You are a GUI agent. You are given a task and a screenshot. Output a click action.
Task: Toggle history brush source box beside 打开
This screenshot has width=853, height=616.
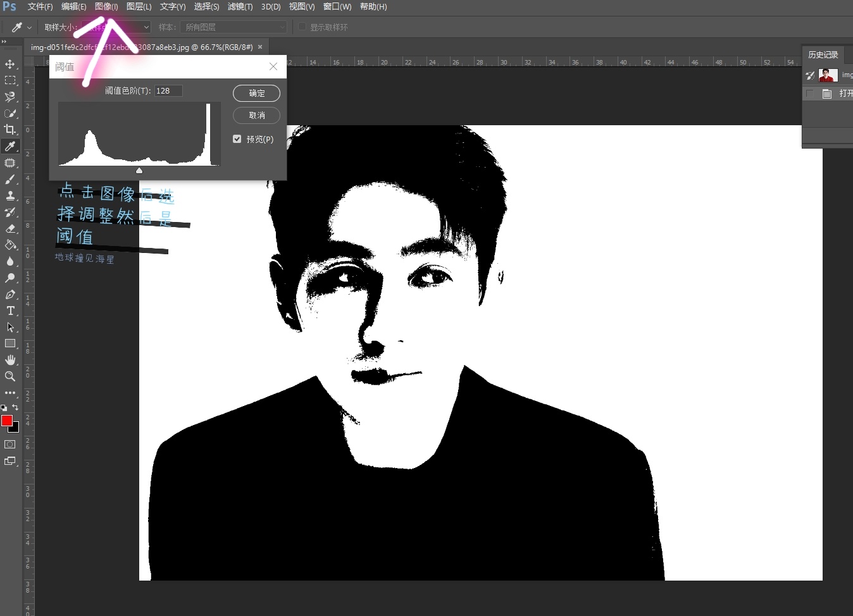coord(810,94)
